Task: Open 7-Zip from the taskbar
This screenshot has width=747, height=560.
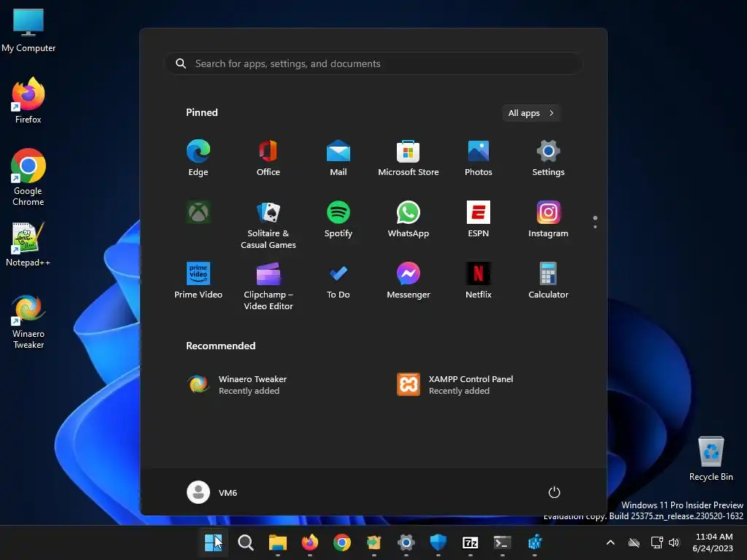Action: pos(471,542)
